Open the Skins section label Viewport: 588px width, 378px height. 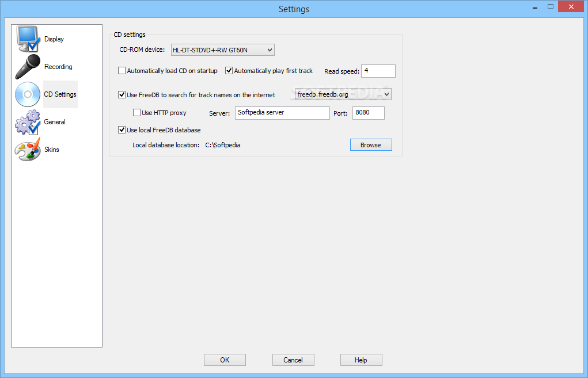point(52,150)
